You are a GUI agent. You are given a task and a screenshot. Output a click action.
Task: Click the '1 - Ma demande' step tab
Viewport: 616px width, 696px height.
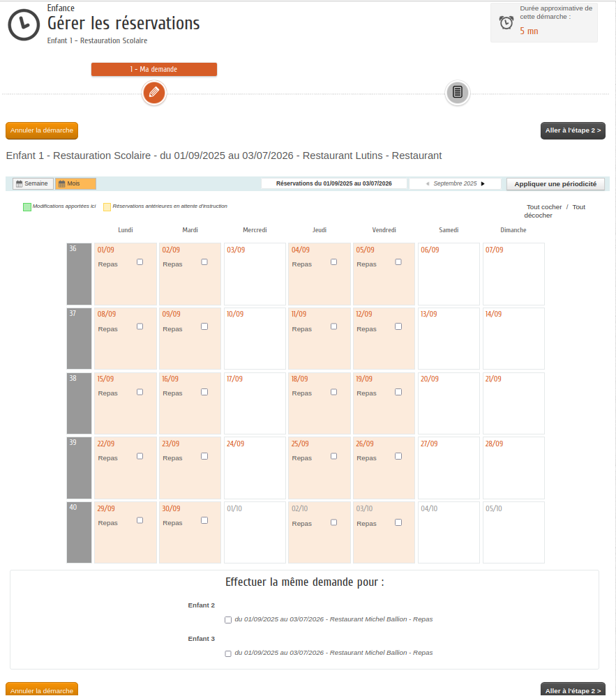point(154,69)
